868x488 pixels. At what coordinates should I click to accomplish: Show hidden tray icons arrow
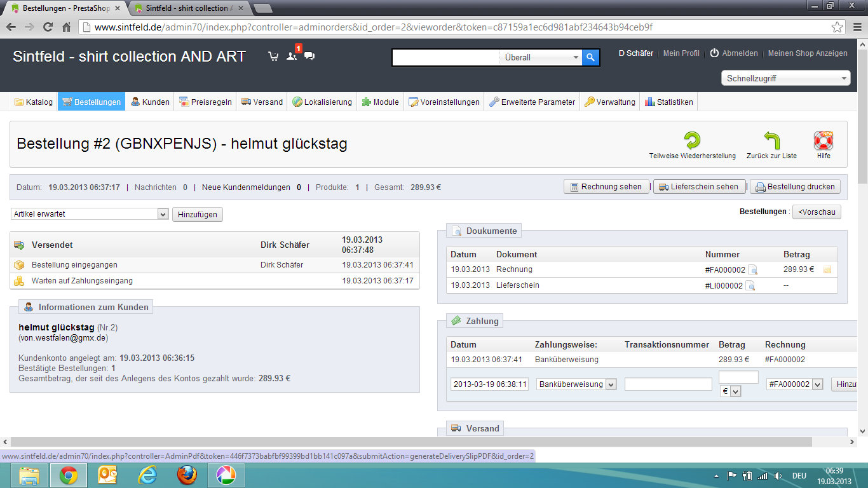tap(717, 476)
